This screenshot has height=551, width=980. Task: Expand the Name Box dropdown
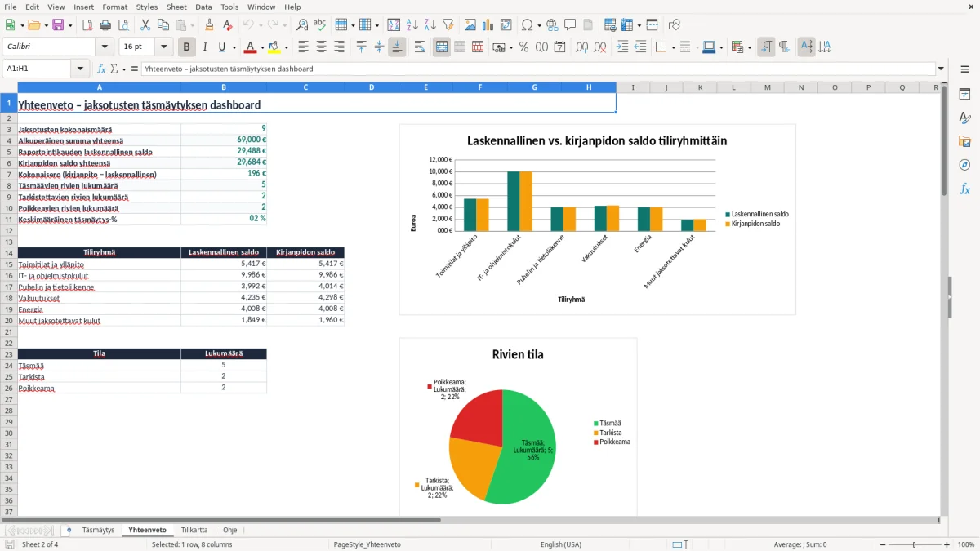80,69
